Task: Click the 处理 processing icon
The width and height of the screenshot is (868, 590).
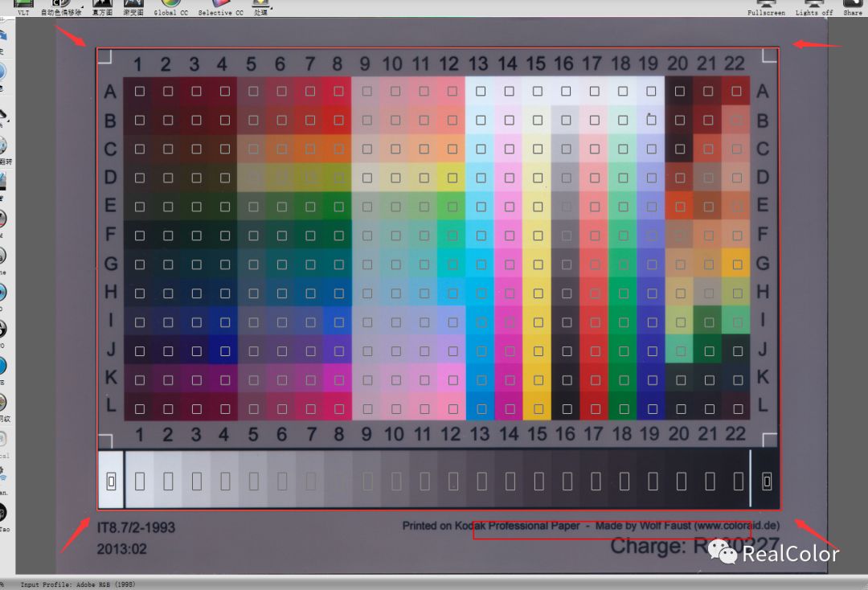Action: [x=259, y=6]
